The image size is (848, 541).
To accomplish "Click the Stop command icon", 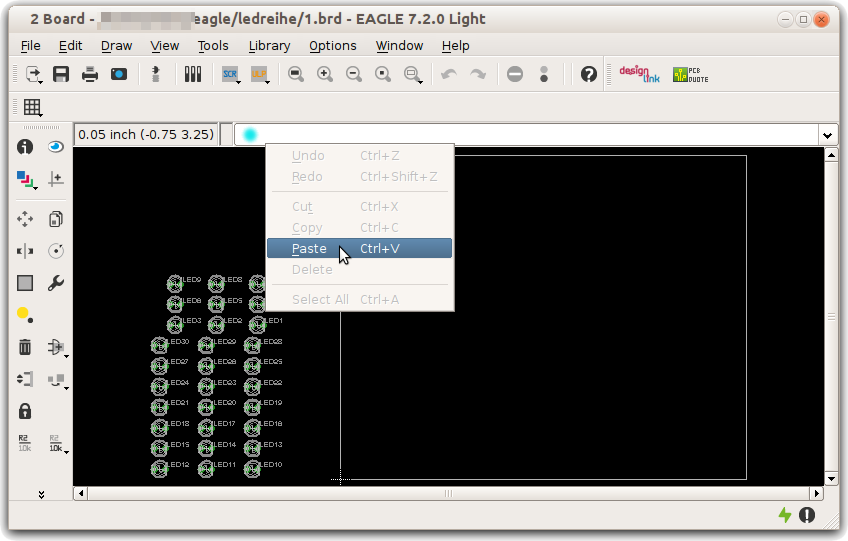I will coord(515,74).
